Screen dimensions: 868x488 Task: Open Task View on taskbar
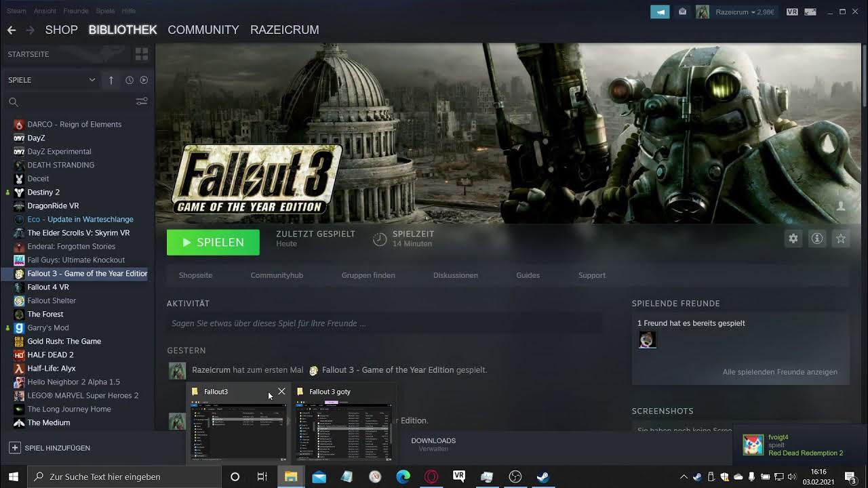pos(262,476)
